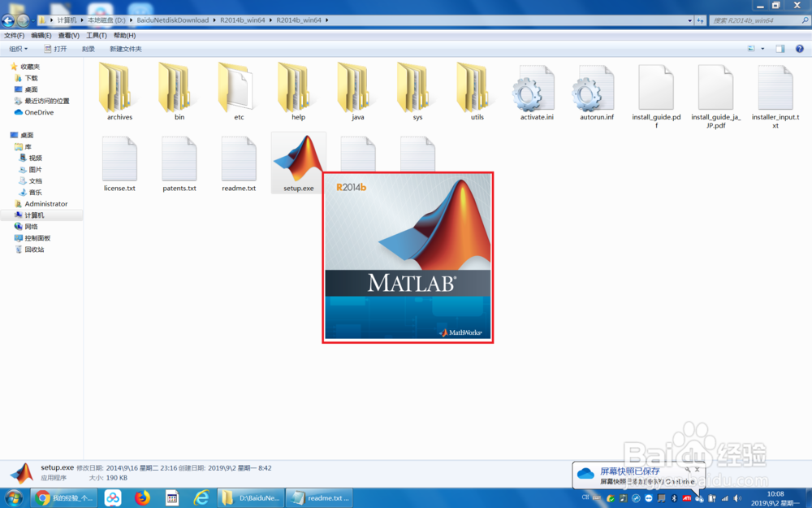812x508 pixels.
Task: Open the help folder
Action: coord(298,93)
